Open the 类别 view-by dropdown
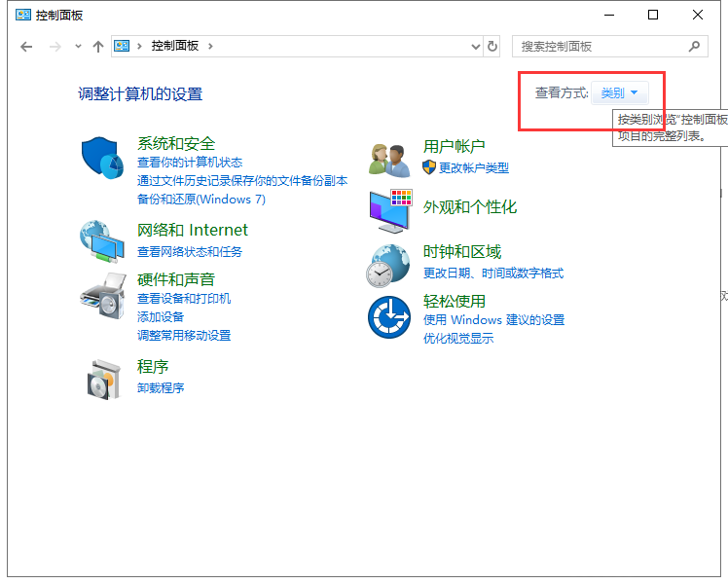The image size is (728, 584). tap(620, 93)
